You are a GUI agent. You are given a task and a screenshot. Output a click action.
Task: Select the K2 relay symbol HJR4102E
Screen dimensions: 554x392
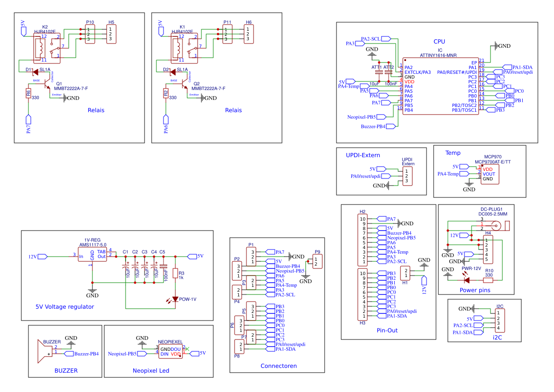[x=47, y=48]
